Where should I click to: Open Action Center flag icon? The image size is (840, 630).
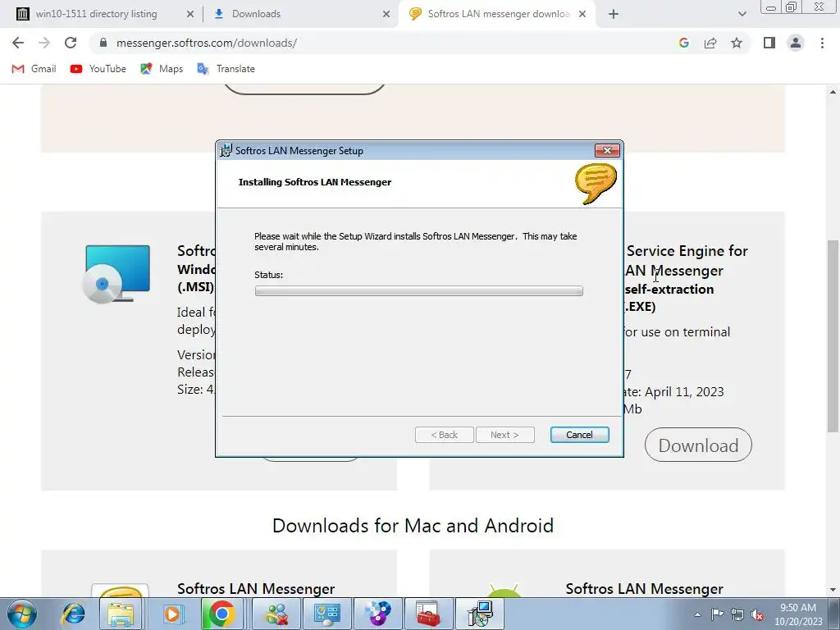click(717, 614)
